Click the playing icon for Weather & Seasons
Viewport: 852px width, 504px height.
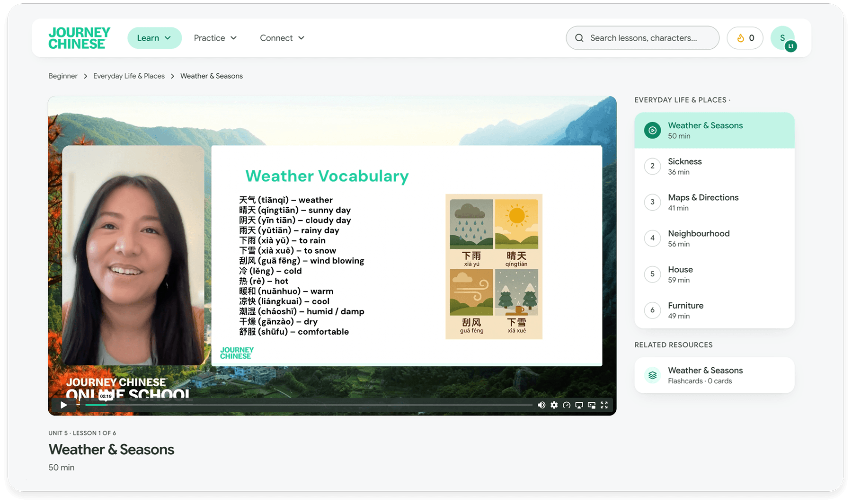point(652,130)
